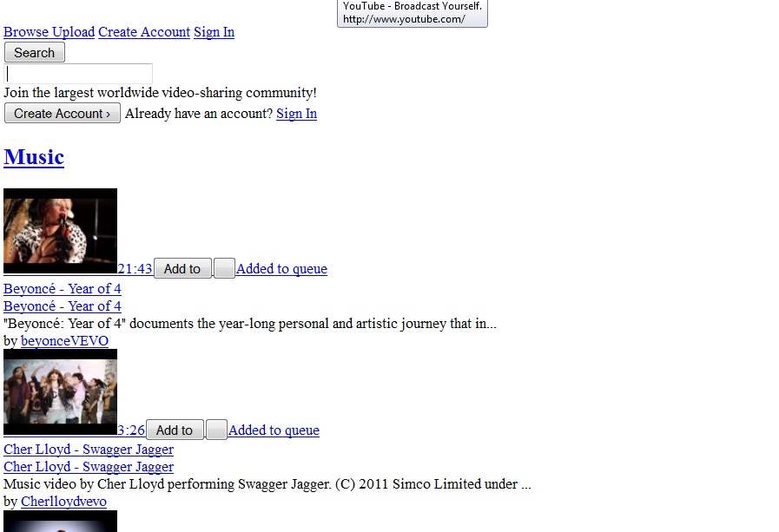Click the 3:26 duration link
Screen dimensions: 779x532
click(x=131, y=430)
